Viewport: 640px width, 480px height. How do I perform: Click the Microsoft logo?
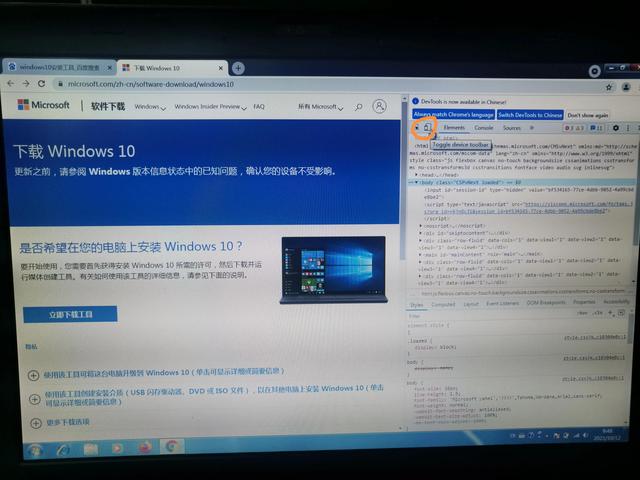point(43,105)
